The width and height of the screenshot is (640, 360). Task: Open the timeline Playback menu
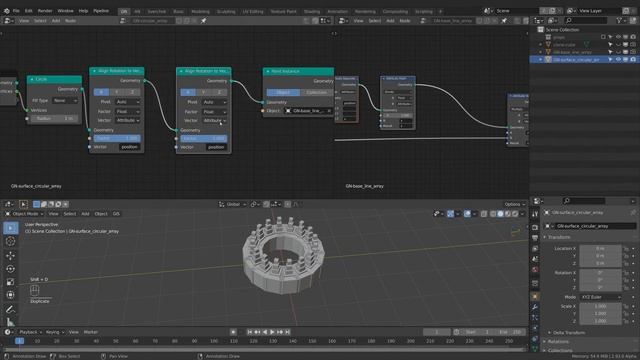(x=30, y=332)
